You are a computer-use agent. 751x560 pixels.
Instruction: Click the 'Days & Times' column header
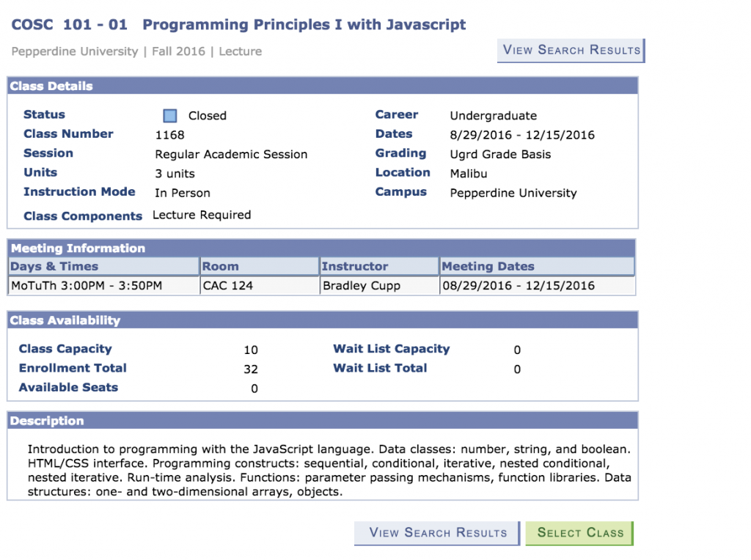(103, 266)
